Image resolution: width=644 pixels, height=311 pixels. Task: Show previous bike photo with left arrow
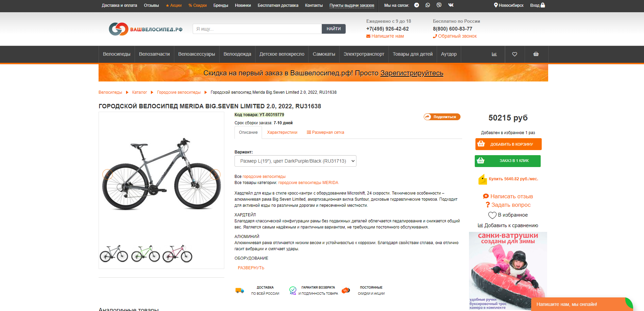coord(107,174)
